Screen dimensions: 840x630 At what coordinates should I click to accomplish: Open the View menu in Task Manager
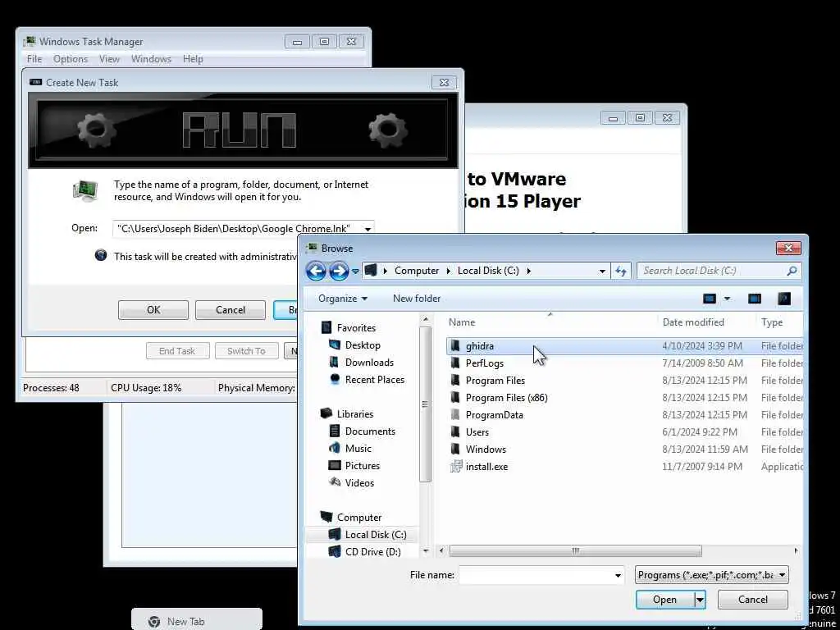(109, 59)
